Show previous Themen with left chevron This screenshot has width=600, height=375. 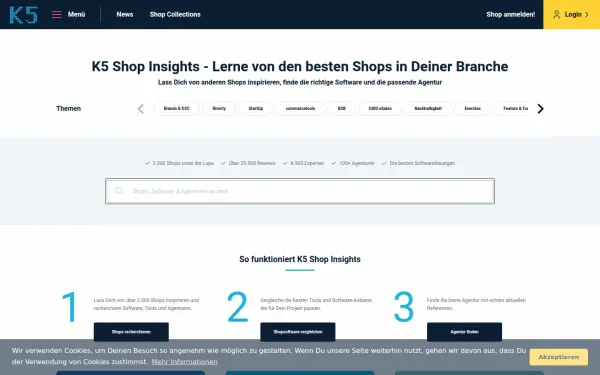(141, 109)
